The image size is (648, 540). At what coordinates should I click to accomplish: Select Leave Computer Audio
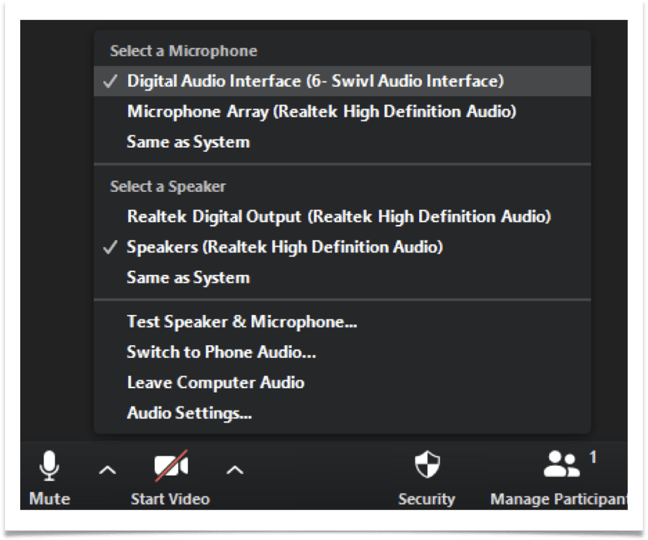[215, 382]
